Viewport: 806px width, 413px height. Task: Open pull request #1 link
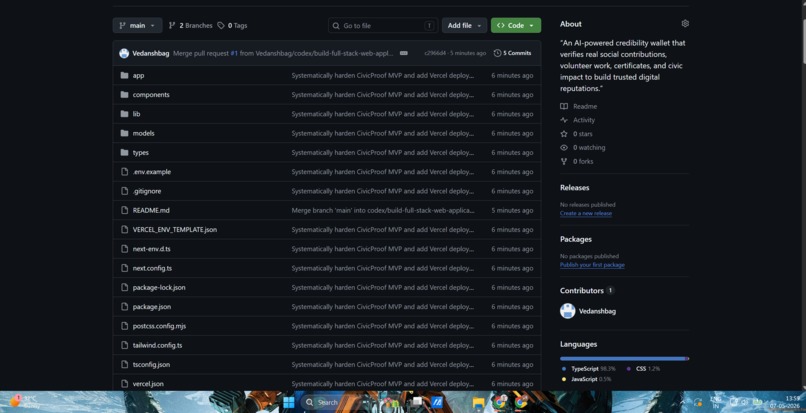click(234, 53)
